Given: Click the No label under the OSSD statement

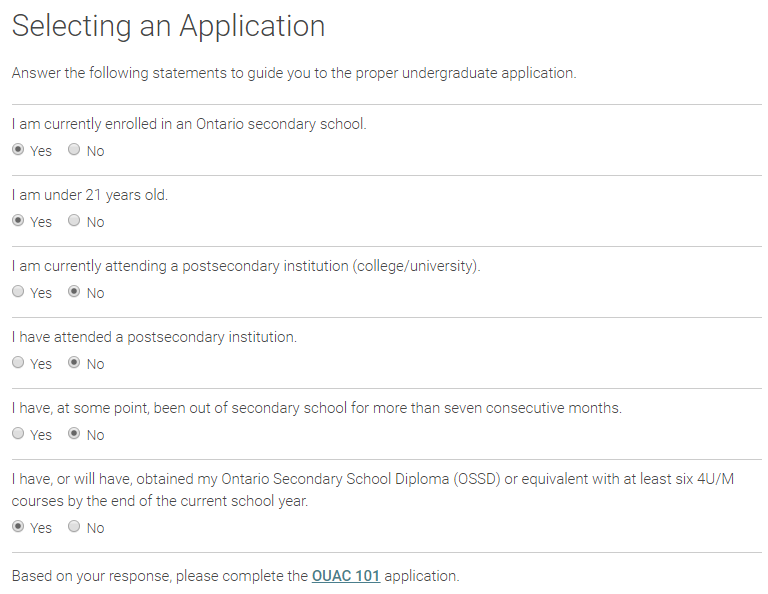Looking at the screenshot, I should 96,528.
